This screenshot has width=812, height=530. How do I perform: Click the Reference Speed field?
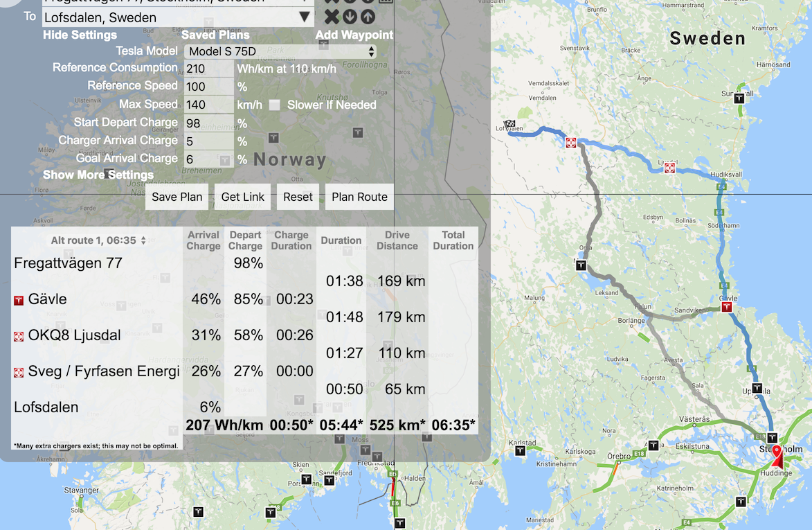click(x=208, y=87)
